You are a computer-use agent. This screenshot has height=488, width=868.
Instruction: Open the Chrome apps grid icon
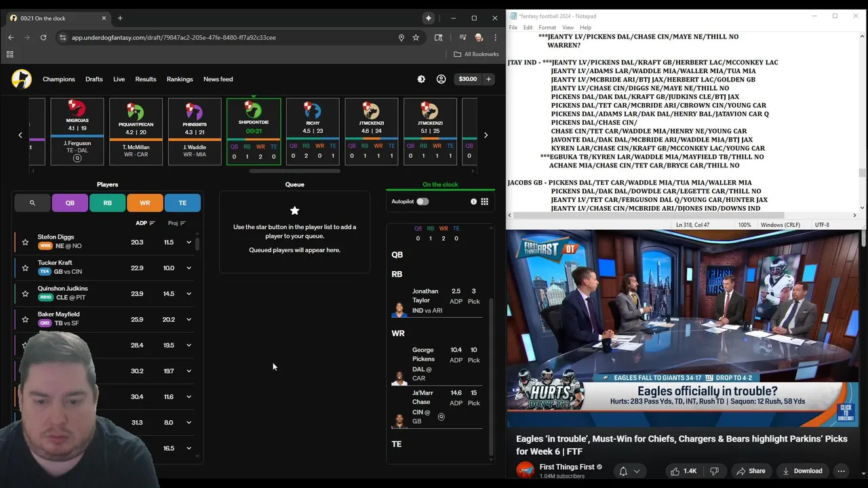point(9,54)
